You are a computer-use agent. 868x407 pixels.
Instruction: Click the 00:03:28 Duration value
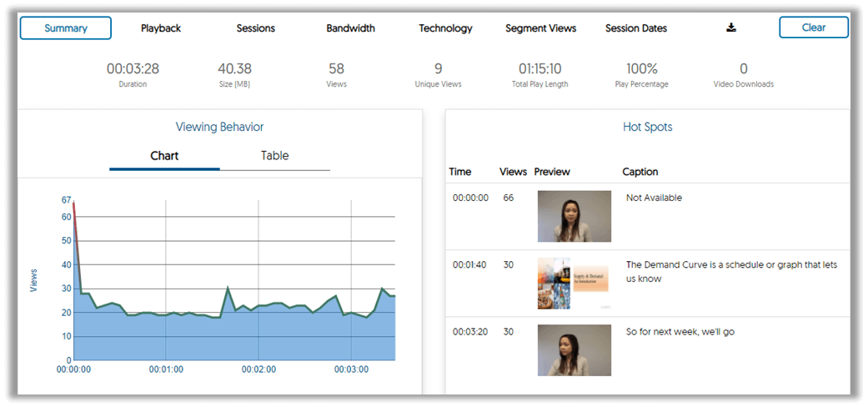coord(133,68)
